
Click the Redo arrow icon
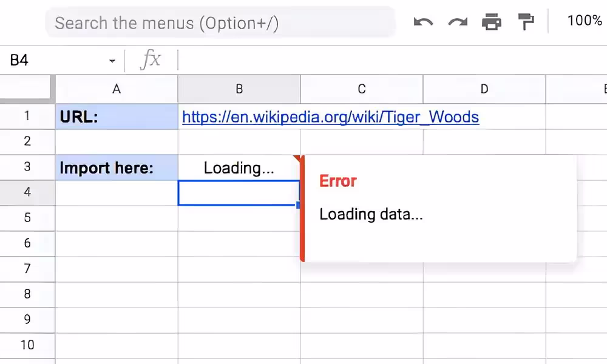click(458, 22)
